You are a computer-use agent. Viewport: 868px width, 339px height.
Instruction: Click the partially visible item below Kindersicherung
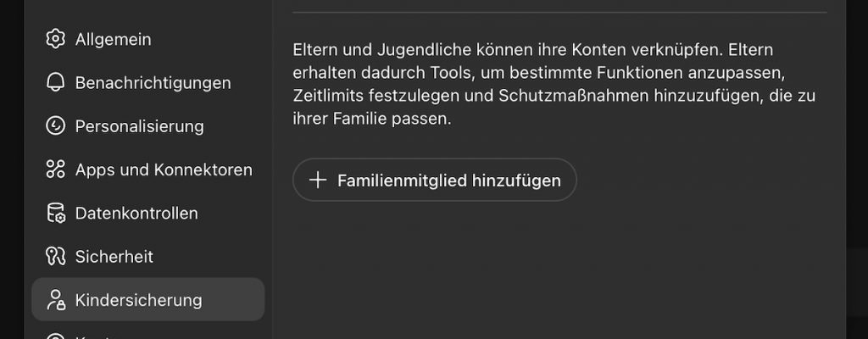(x=93, y=336)
